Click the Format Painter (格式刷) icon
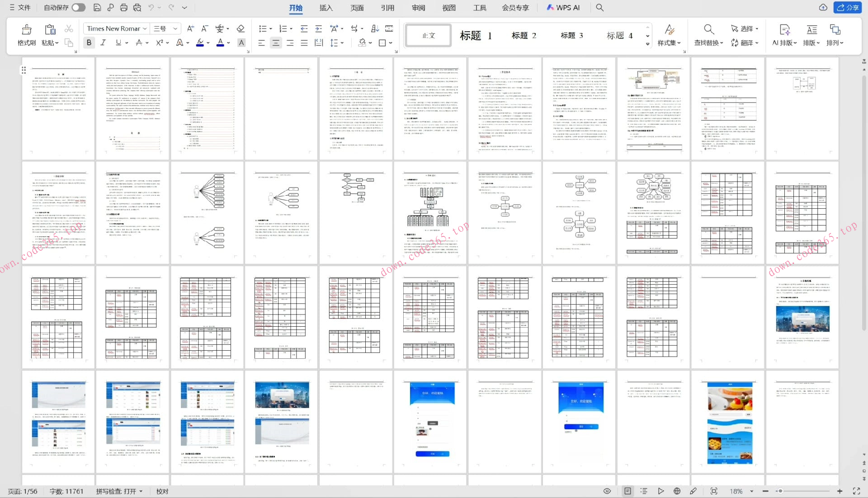 (x=26, y=30)
